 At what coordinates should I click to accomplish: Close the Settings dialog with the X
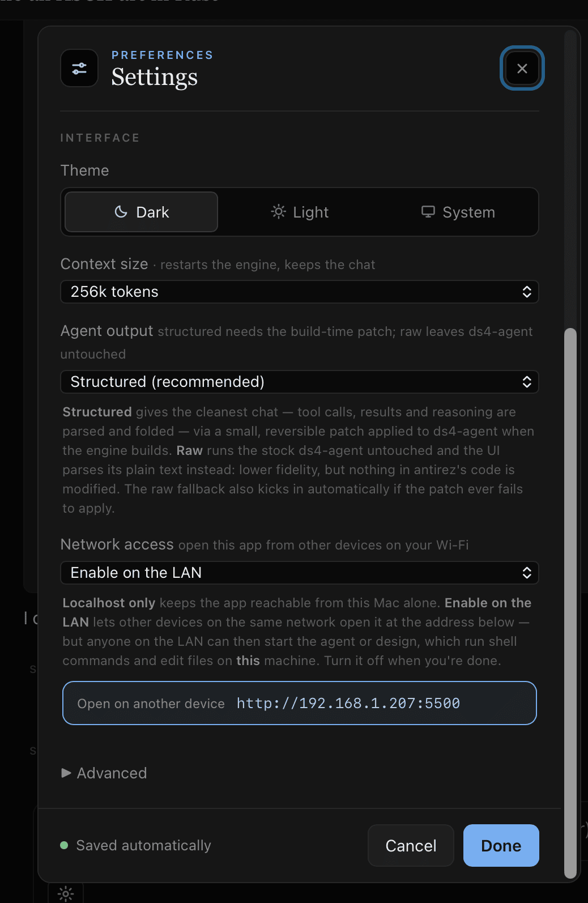(522, 69)
